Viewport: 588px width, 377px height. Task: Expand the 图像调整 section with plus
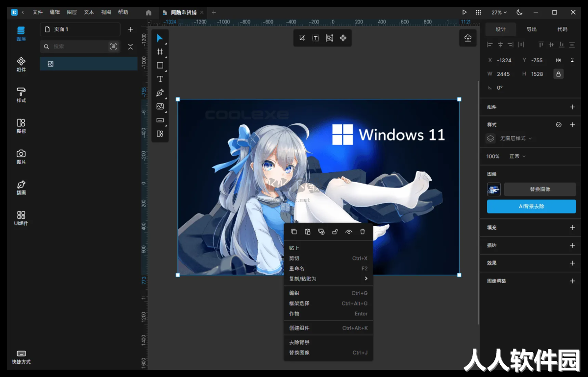tap(572, 281)
